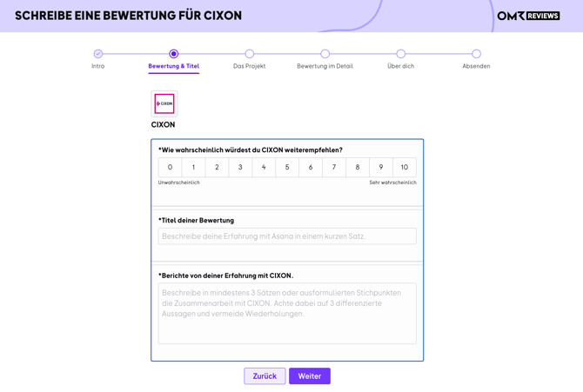Open the Bewertung & Titel tab label
583x392 pixels.
coord(174,66)
